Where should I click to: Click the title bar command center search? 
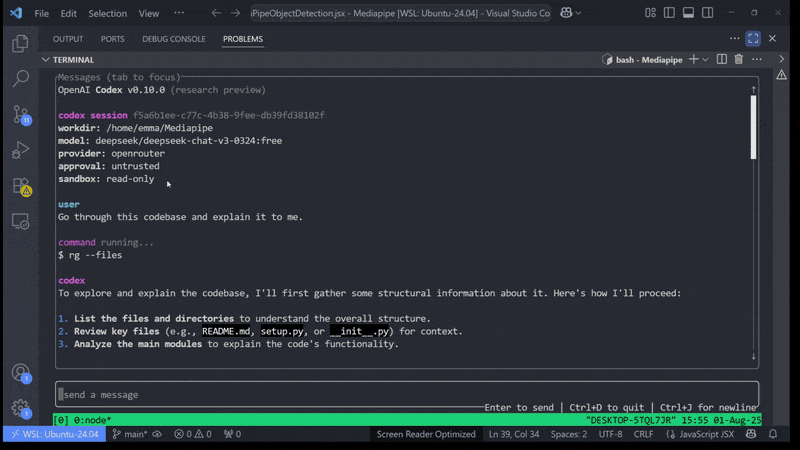click(x=401, y=13)
